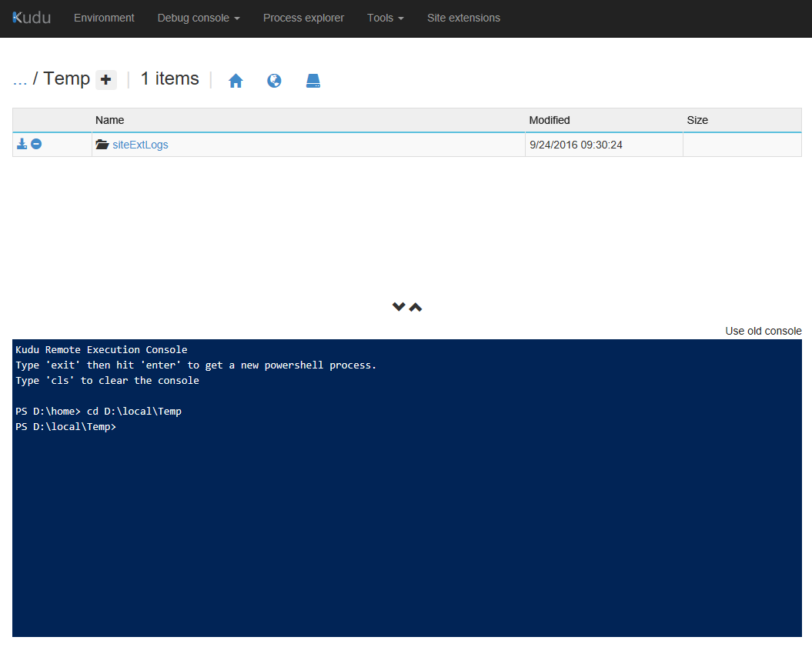
Task: Open the siteExtLogs folder link
Action: 140,145
